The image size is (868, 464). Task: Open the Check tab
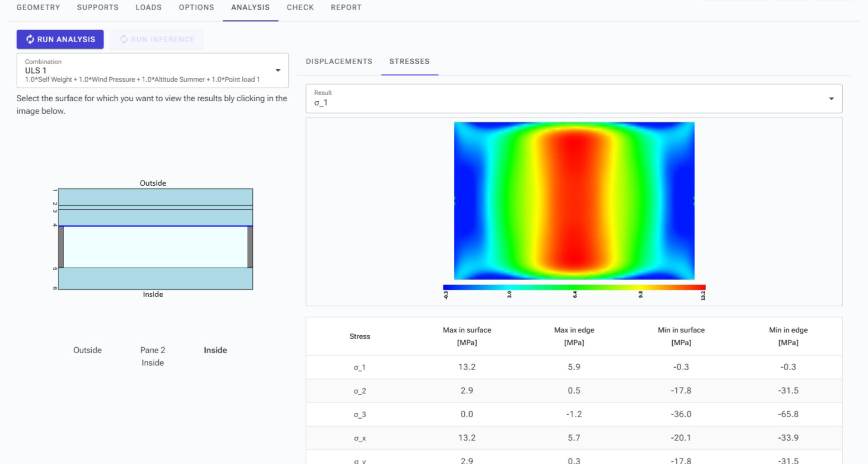(x=300, y=7)
